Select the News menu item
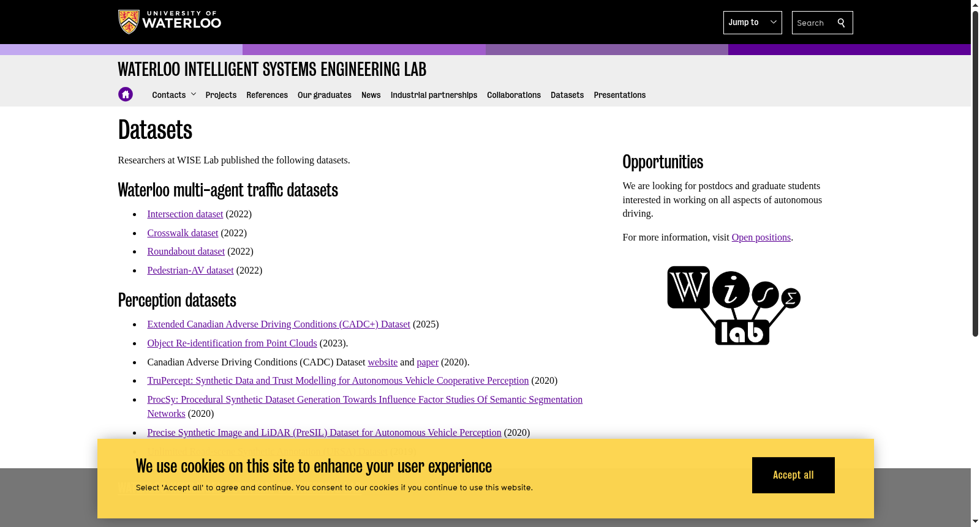This screenshot has height=527, width=980. 371,95
